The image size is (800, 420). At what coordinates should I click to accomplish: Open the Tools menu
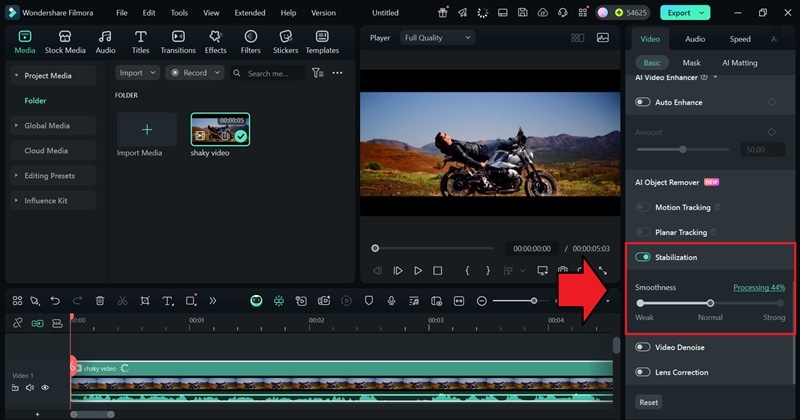click(x=179, y=13)
